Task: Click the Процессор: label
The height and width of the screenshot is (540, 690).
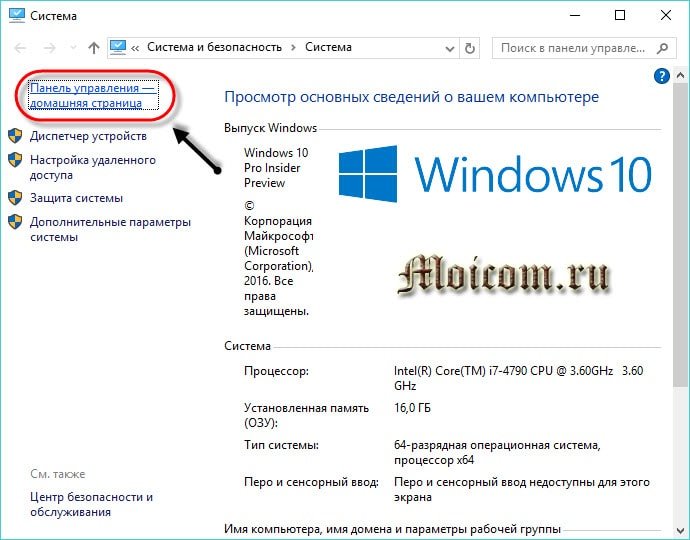Action: [x=276, y=371]
